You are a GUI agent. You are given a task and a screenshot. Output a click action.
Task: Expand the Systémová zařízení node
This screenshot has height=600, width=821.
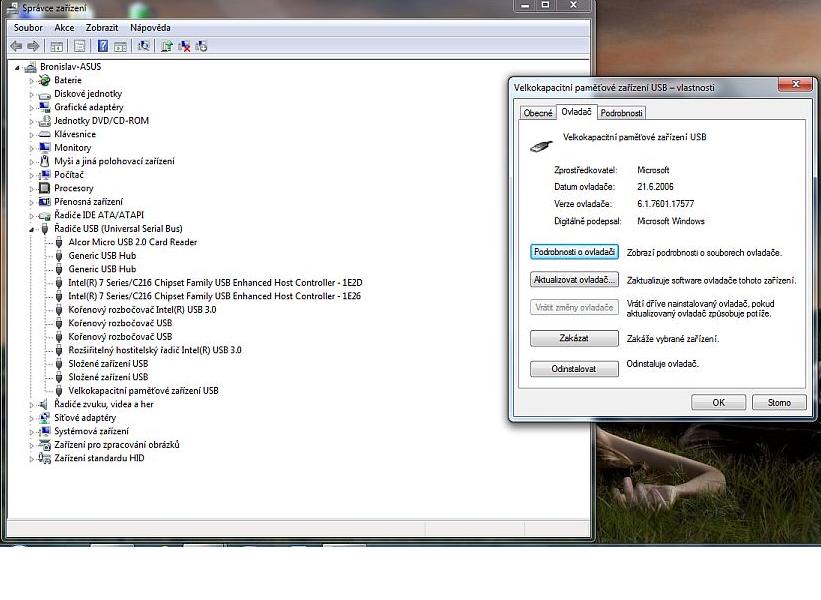(31, 432)
